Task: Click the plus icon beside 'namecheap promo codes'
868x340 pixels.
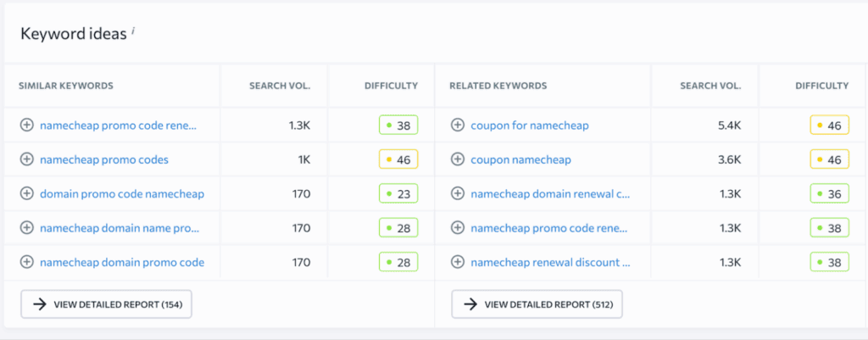Action: coord(26,160)
